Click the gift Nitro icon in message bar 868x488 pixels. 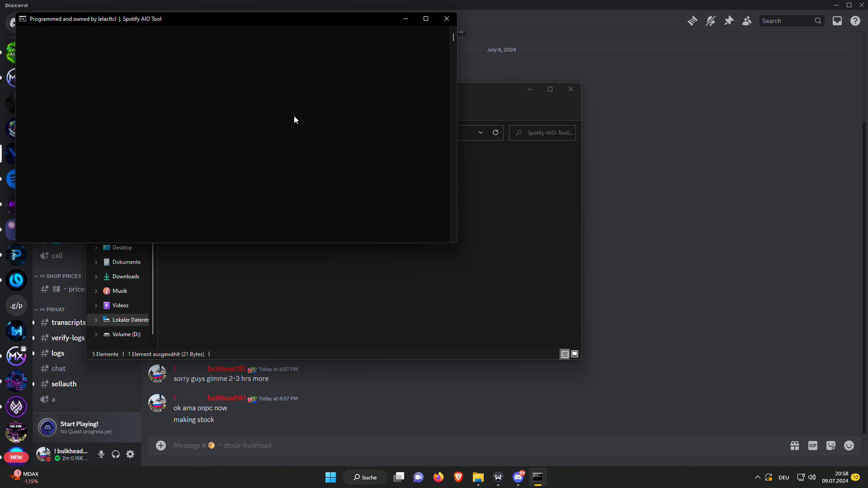[x=795, y=446]
